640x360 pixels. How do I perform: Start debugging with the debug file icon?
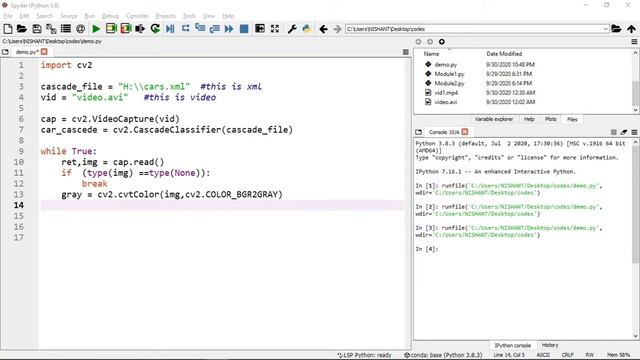[x=170, y=29]
